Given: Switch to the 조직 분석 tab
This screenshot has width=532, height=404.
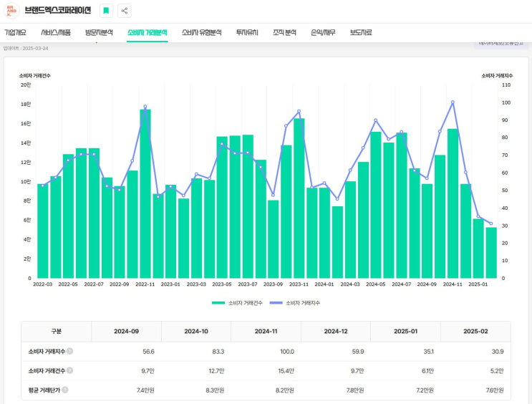Looking at the screenshot, I should pyautogui.click(x=284, y=33).
